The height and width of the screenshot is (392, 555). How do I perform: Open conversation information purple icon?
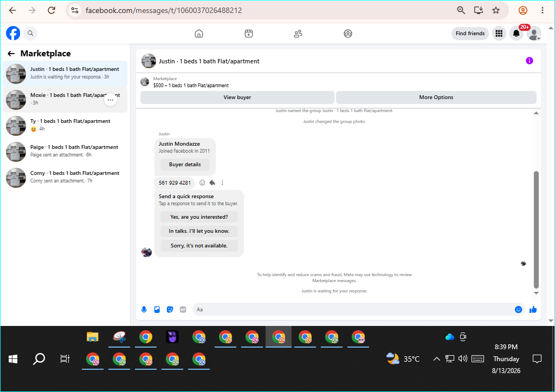(x=529, y=61)
